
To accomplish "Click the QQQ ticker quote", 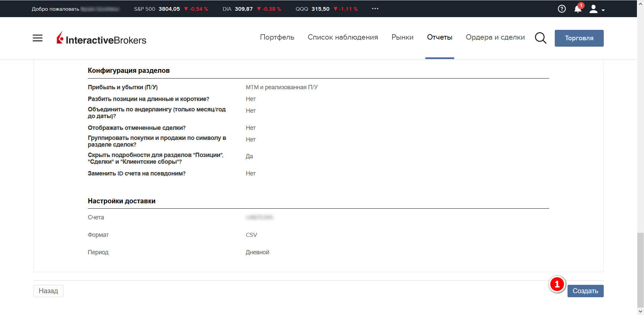I will tap(326, 9).
